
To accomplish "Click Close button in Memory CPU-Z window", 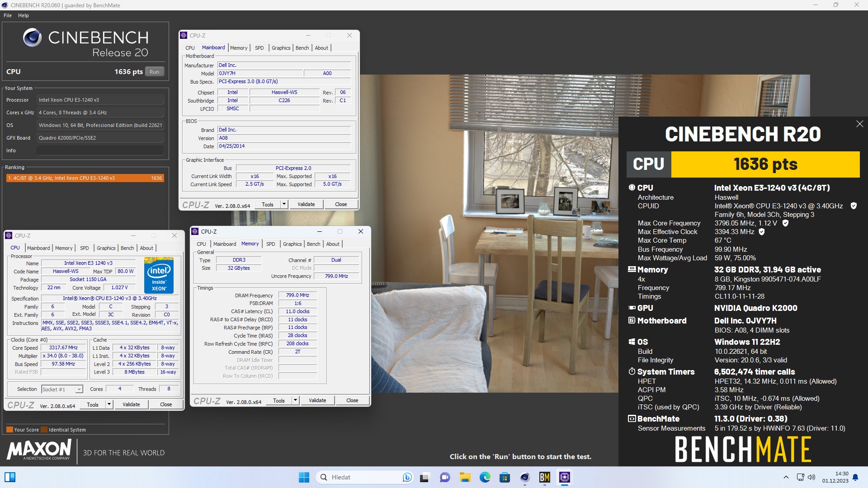I will coord(352,400).
